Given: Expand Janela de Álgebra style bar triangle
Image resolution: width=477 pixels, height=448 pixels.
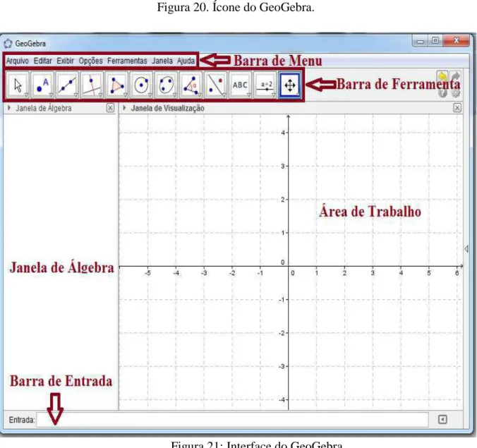Looking at the screenshot, I should click(9, 108).
